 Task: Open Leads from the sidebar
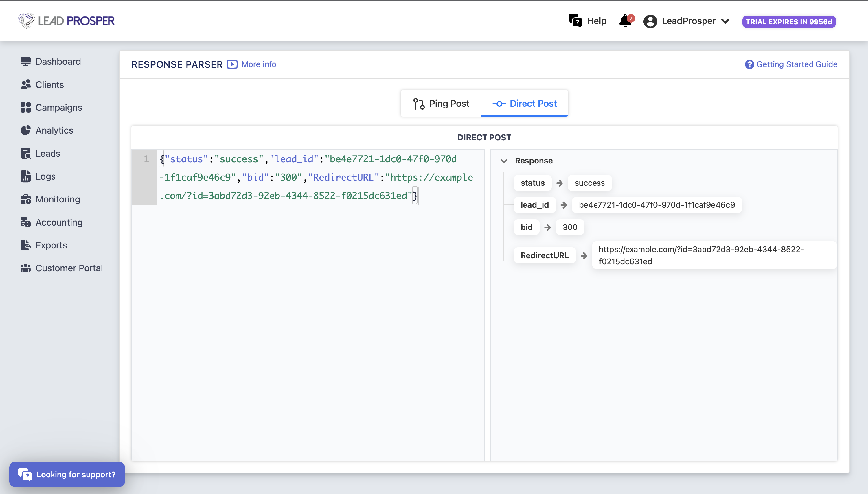[41, 153]
